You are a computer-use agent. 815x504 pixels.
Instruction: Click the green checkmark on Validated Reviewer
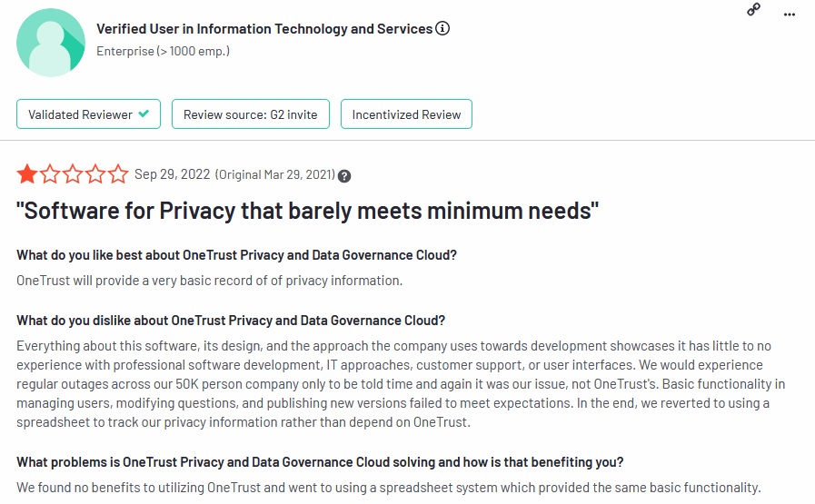[144, 114]
